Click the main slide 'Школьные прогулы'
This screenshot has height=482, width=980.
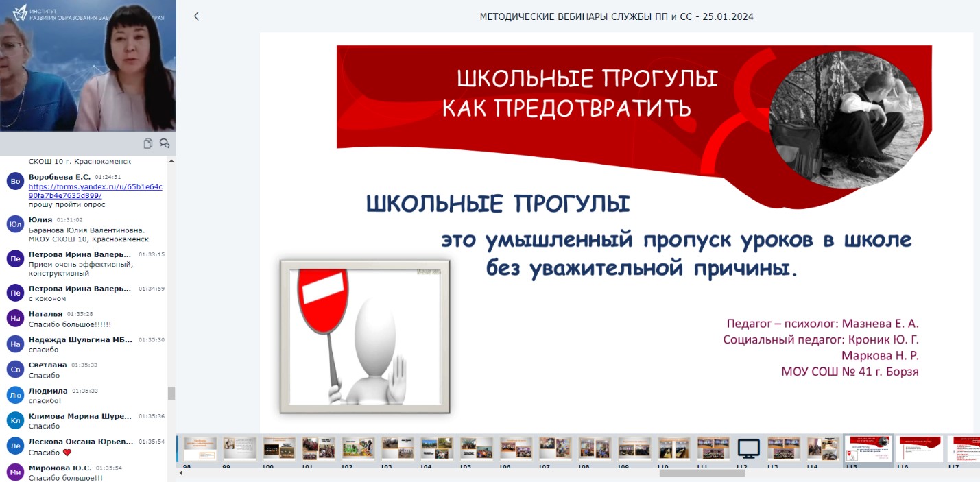click(x=617, y=232)
